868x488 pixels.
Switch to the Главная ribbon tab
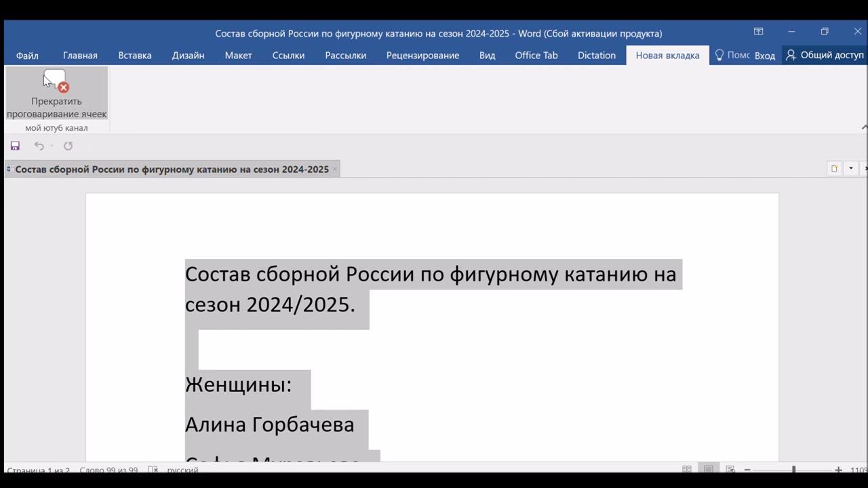80,56
